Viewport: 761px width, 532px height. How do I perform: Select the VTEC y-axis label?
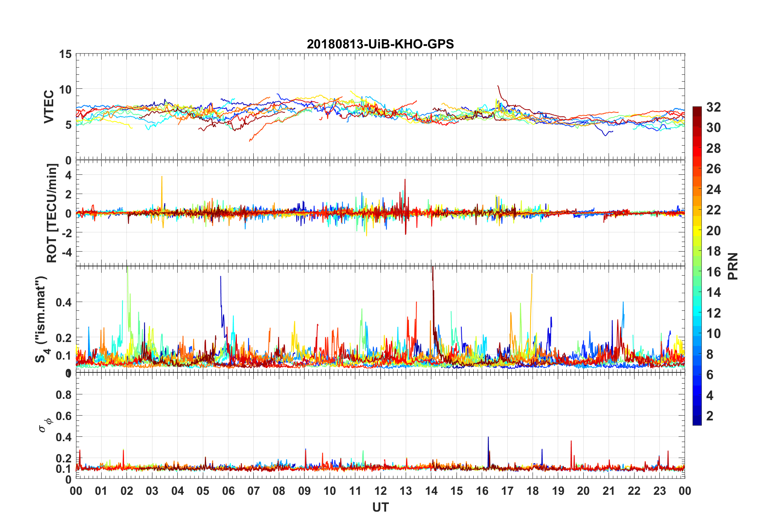pyautogui.click(x=49, y=107)
